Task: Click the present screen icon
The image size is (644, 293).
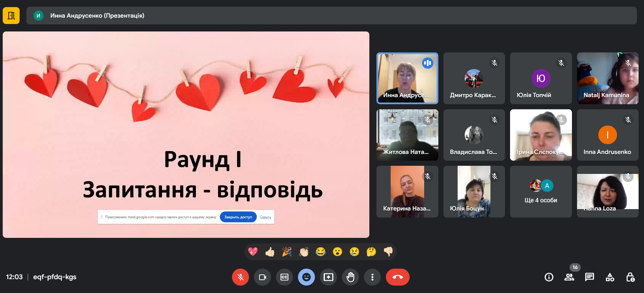Action: [328, 277]
